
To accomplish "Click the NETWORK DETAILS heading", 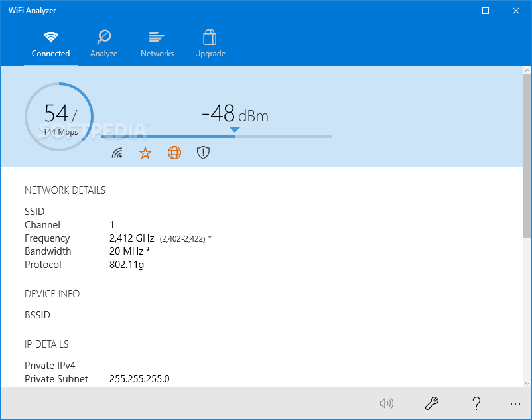I will [x=65, y=190].
